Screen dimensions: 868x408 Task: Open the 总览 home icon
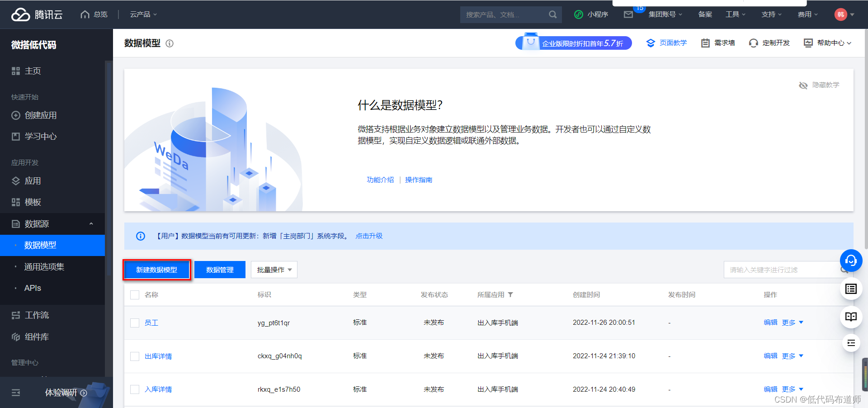tap(85, 14)
